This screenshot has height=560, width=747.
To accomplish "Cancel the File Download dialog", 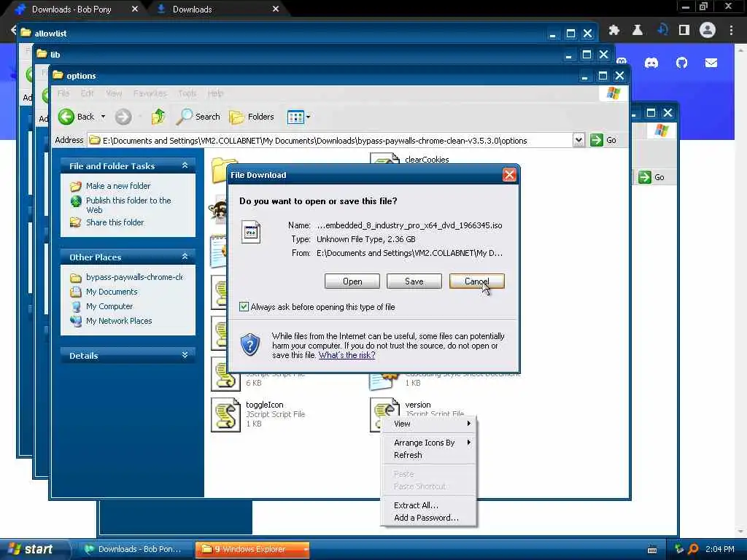I will 476,281.
